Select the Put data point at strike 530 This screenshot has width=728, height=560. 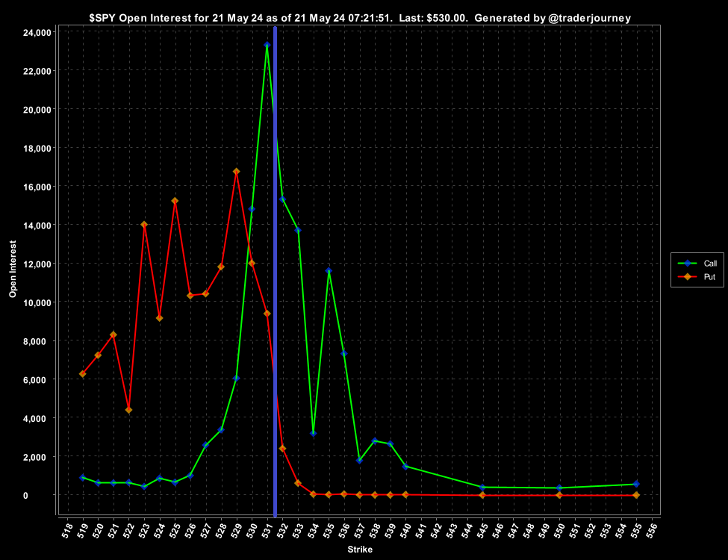tap(252, 264)
